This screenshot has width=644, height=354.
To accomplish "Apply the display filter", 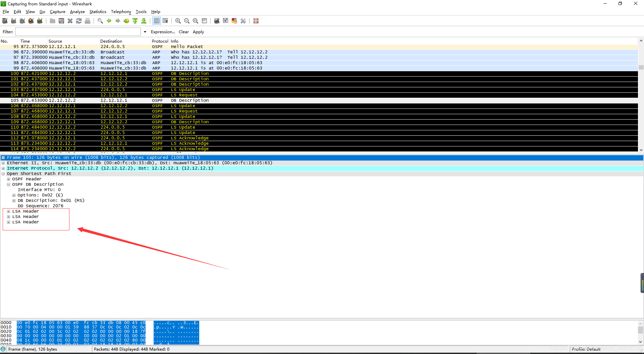I will tap(198, 32).
